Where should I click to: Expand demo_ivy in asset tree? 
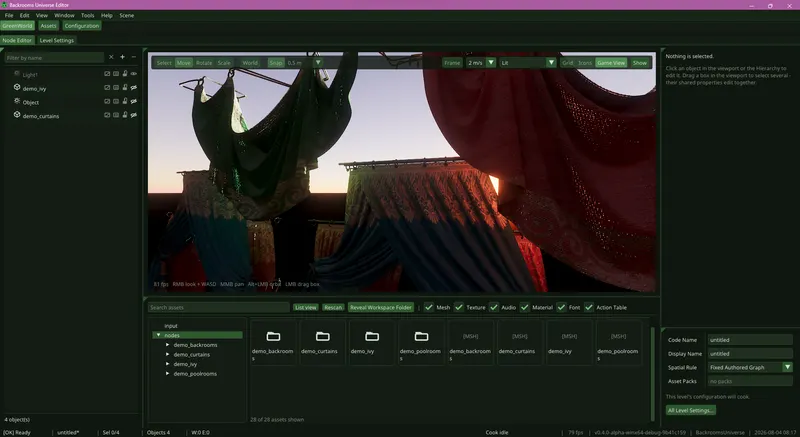167,364
